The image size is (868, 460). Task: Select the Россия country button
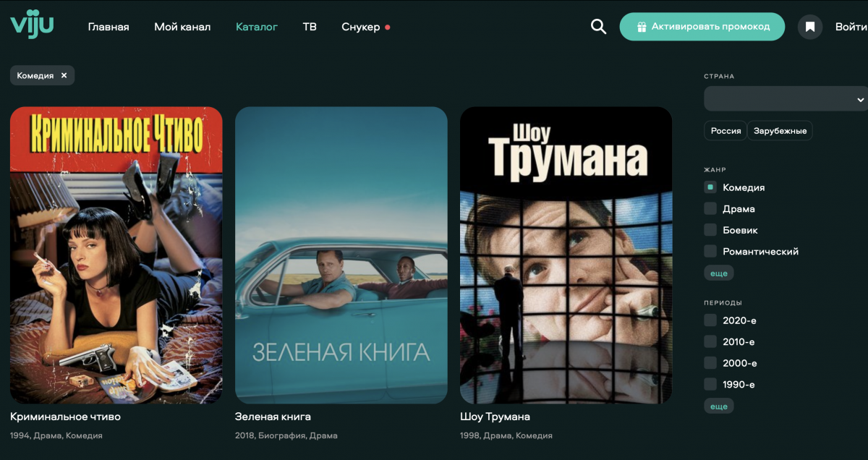coord(726,131)
